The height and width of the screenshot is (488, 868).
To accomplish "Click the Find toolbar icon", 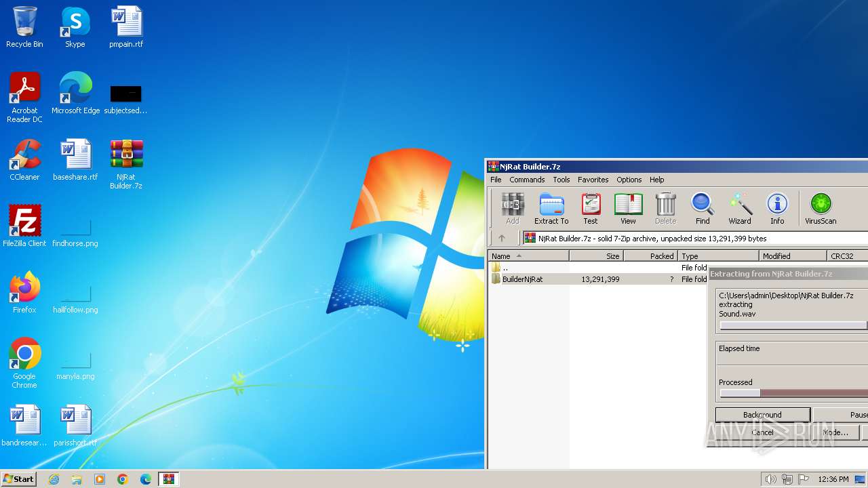I will point(703,208).
